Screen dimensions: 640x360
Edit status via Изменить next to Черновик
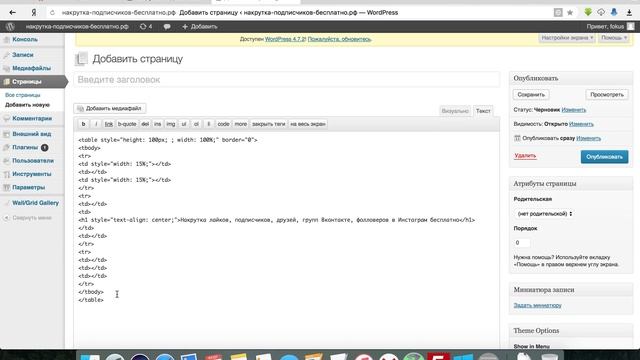point(573,110)
